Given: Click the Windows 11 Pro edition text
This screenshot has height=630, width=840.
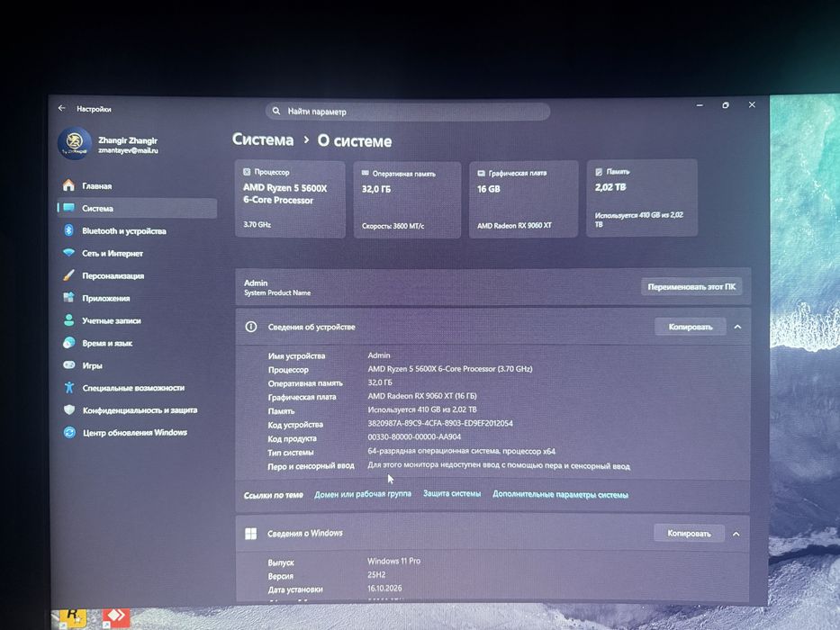Looking at the screenshot, I should click(x=393, y=561).
